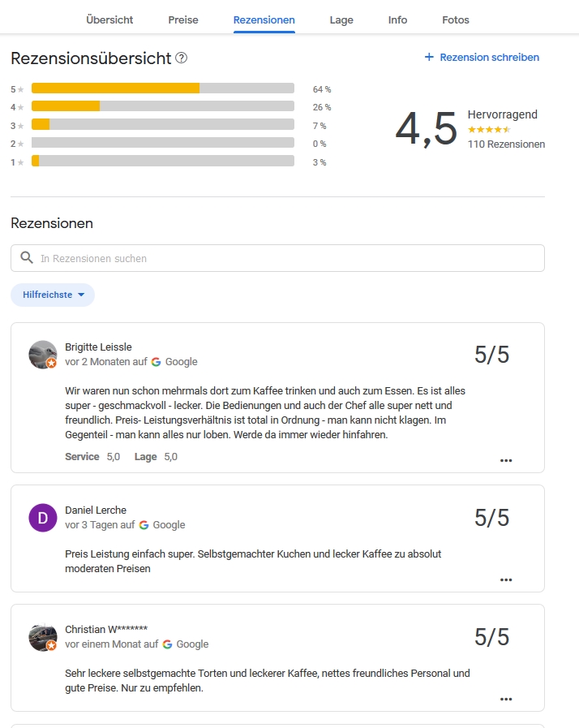579x728 pixels.
Task: Click the plus icon for Rezension schreiben
Action: (429, 57)
